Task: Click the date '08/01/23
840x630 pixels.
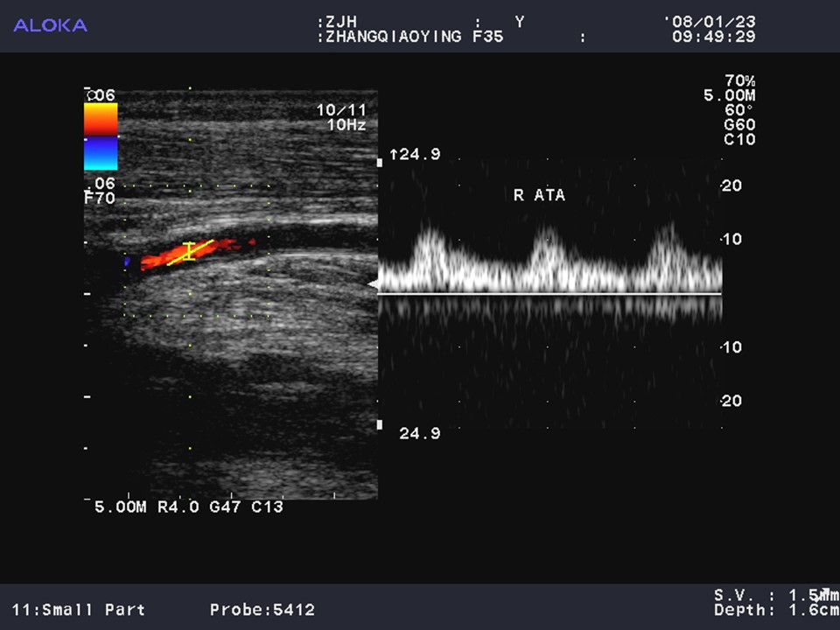Action: click(710, 22)
